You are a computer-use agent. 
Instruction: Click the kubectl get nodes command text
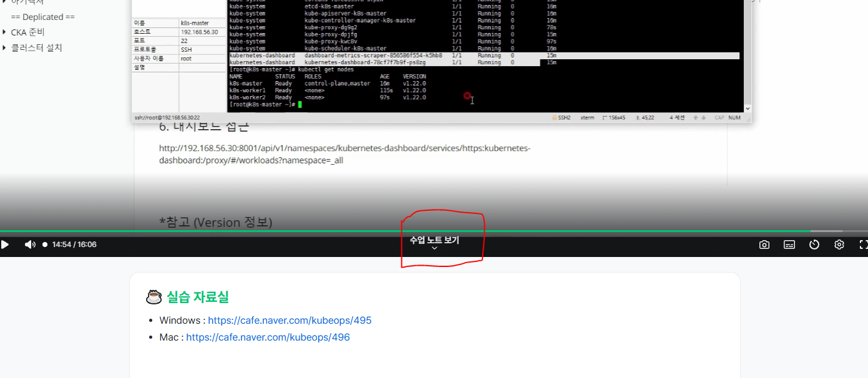pos(327,69)
